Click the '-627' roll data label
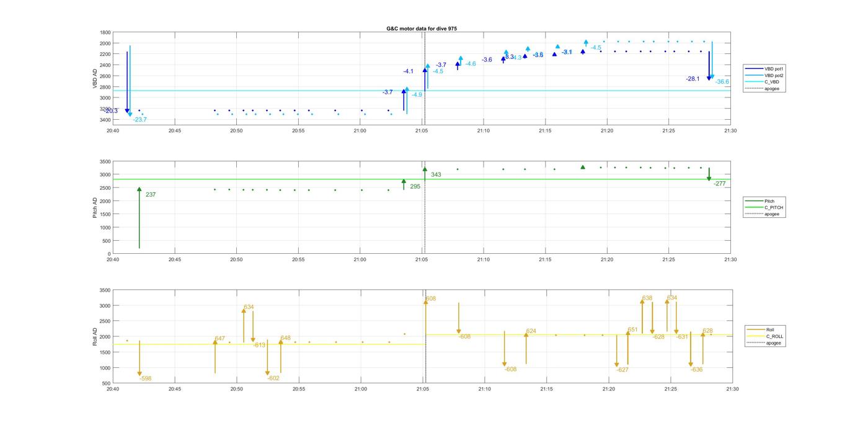Screen dimensions: 868x430 click(x=622, y=370)
